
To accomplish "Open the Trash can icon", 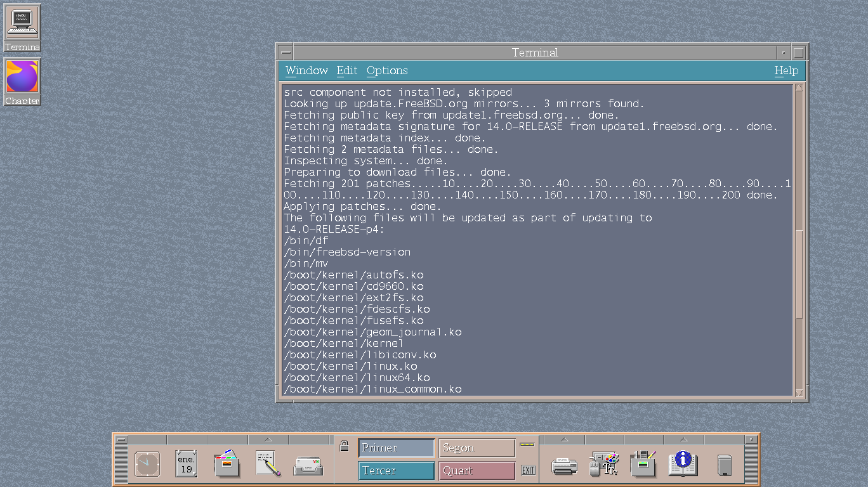I will pyautogui.click(x=724, y=465).
